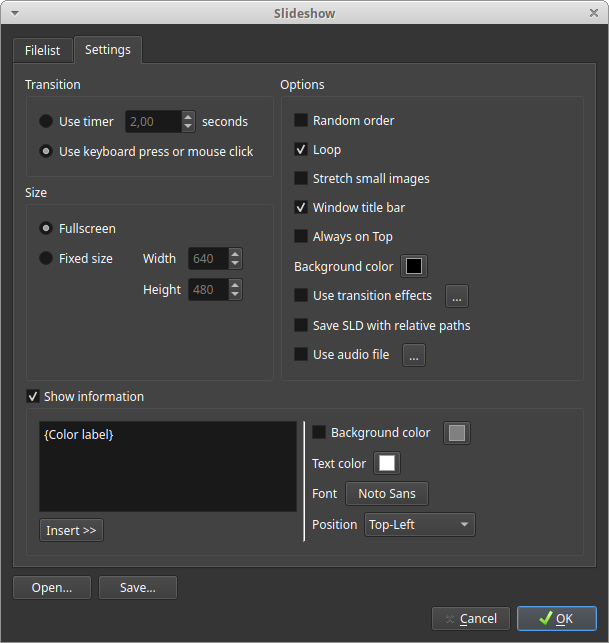
Task: Select the Use timer radio button
Action: coord(46,122)
